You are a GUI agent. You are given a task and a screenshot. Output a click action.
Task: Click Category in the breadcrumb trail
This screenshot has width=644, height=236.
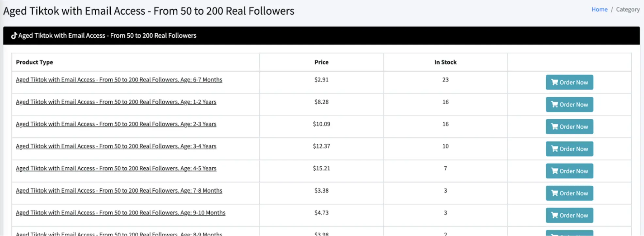pyautogui.click(x=628, y=9)
